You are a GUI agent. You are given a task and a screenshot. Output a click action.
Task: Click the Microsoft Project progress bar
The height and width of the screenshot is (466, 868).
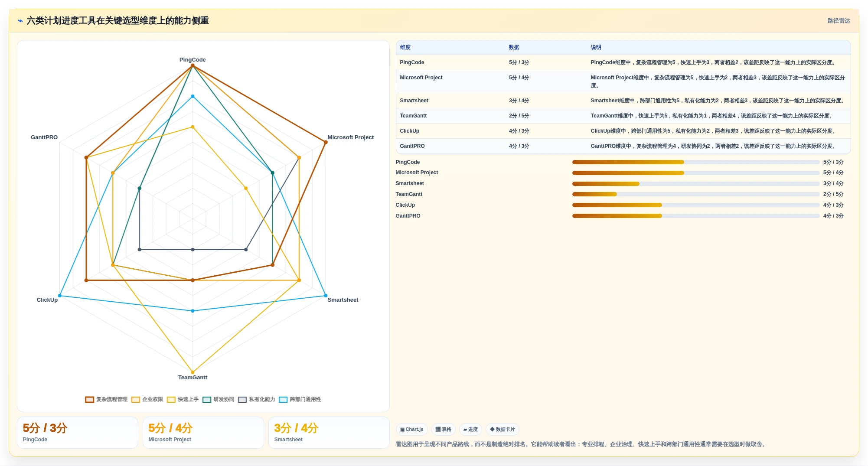pos(696,173)
